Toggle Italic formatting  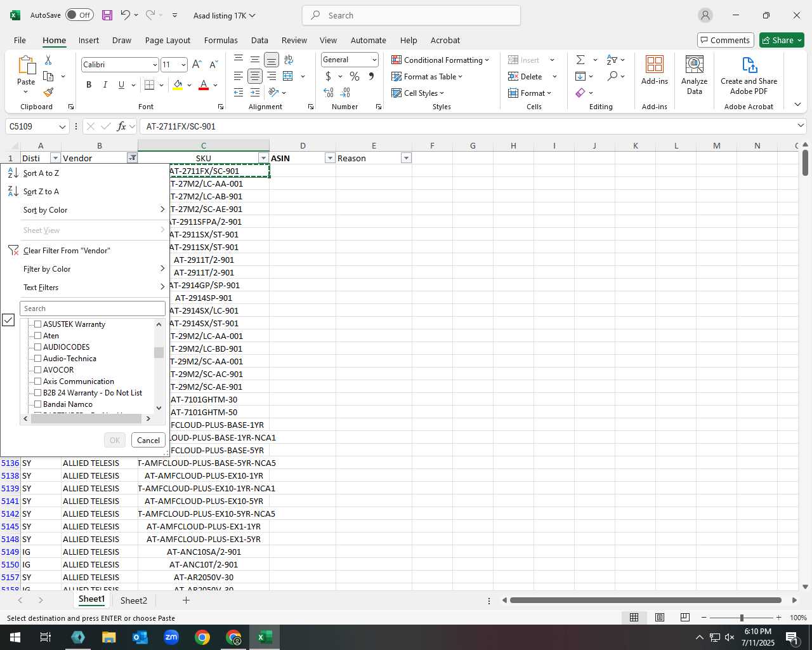pyautogui.click(x=105, y=84)
